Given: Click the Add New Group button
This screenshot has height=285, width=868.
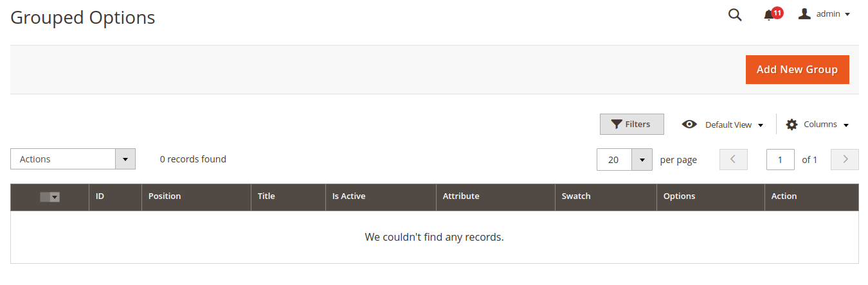Looking at the screenshot, I should [x=797, y=69].
